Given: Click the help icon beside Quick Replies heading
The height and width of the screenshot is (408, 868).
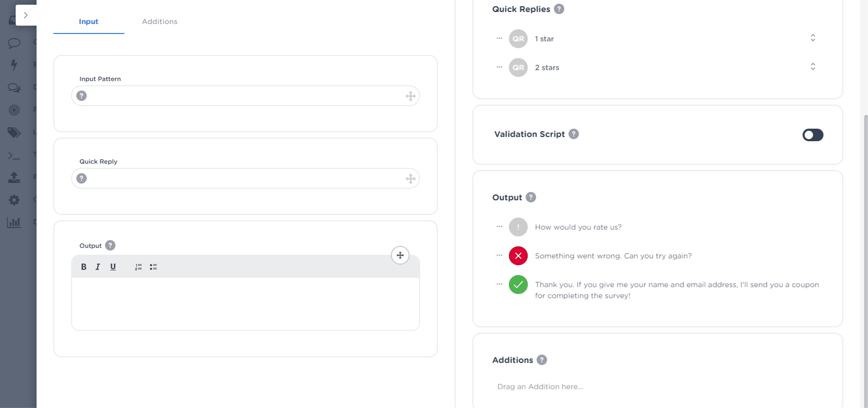Looking at the screenshot, I should coord(559,9).
